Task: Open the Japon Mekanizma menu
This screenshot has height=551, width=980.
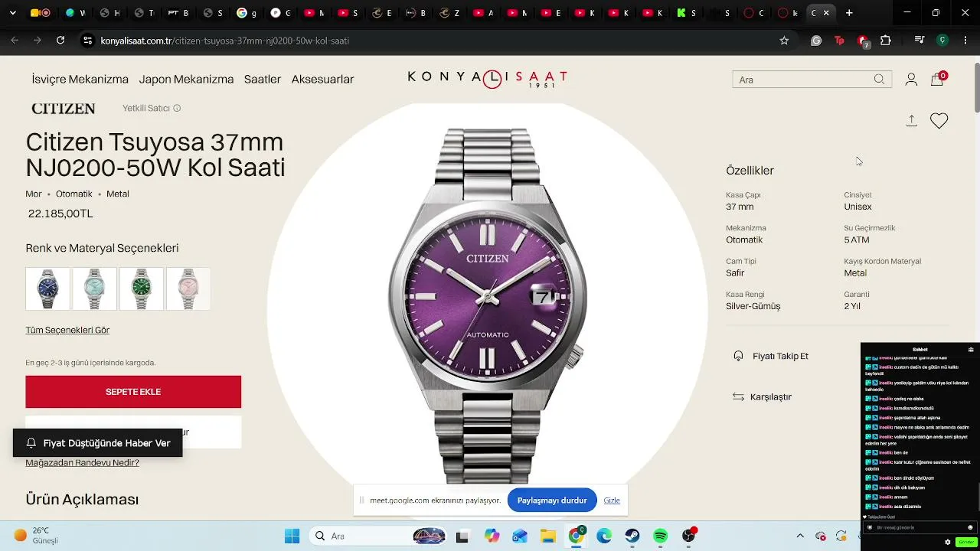Action: [x=186, y=79]
